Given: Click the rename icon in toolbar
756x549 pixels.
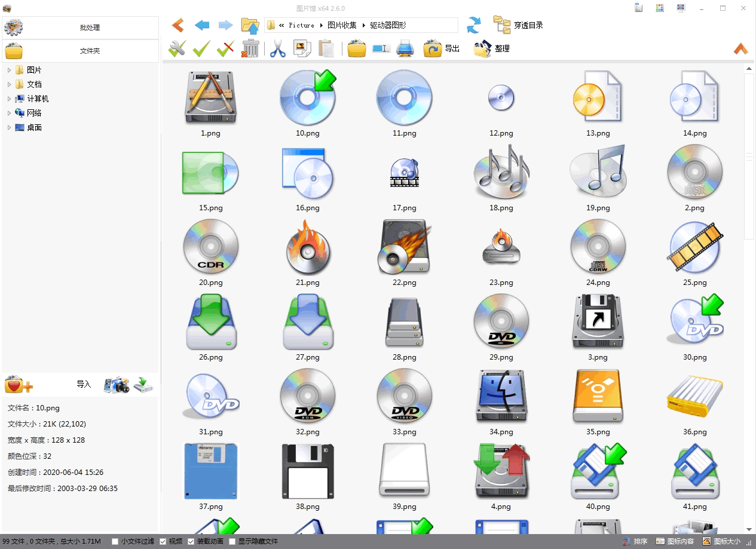Looking at the screenshot, I should [381, 48].
